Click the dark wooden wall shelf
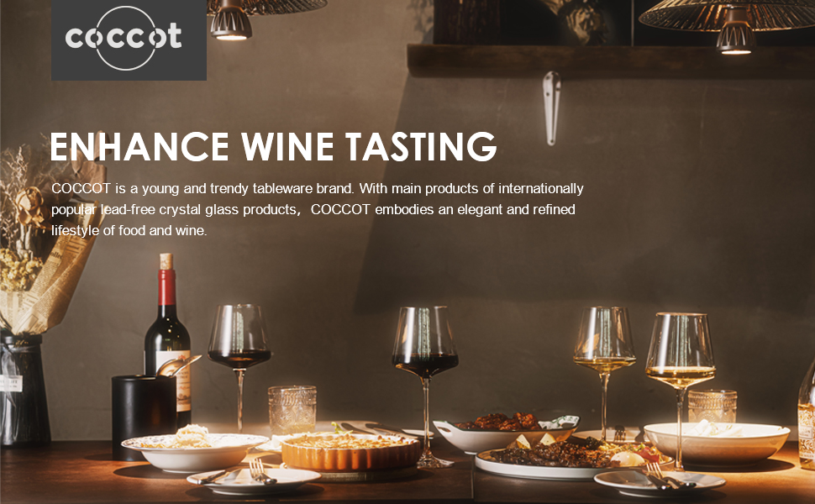Screen dimensions: 815x504 click(x=611, y=61)
